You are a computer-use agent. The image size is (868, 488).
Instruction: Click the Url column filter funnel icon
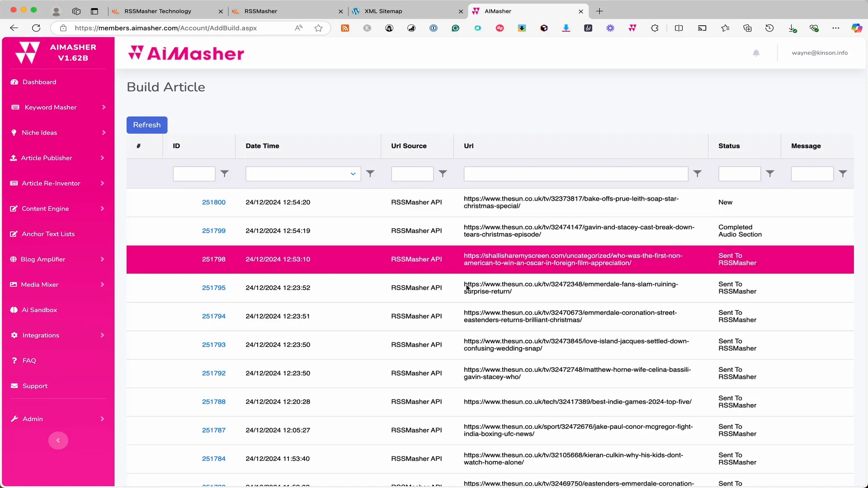click(x=697, y=174)
